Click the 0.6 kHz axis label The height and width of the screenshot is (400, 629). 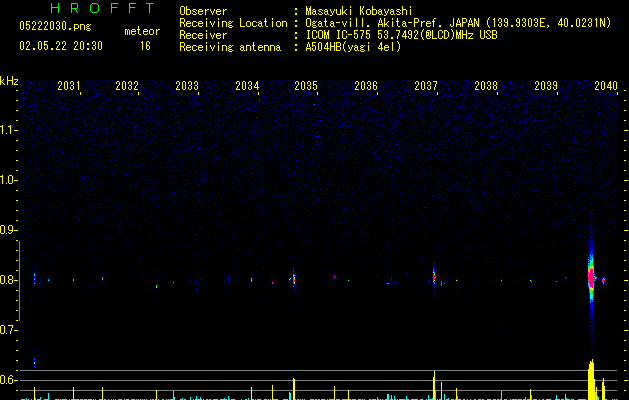(x=7, y=380)
